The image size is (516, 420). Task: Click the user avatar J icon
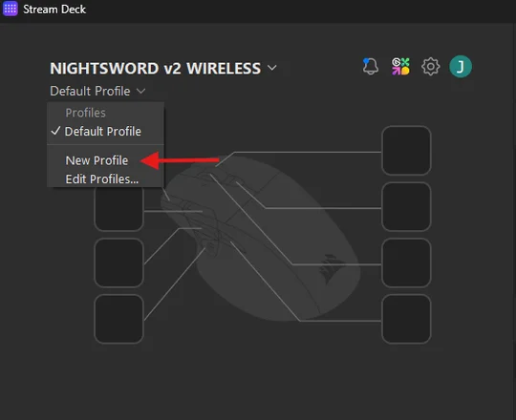461,67
